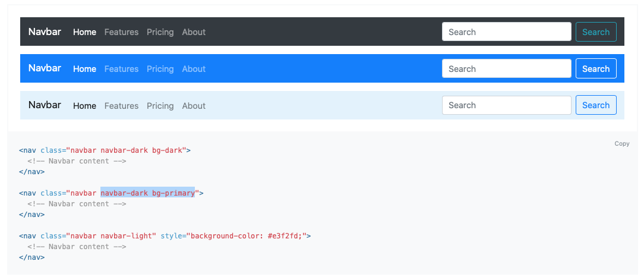This screenshot has width=644, height=280.
Task: Open Features in the blue navbar
Action: point(122,69)
